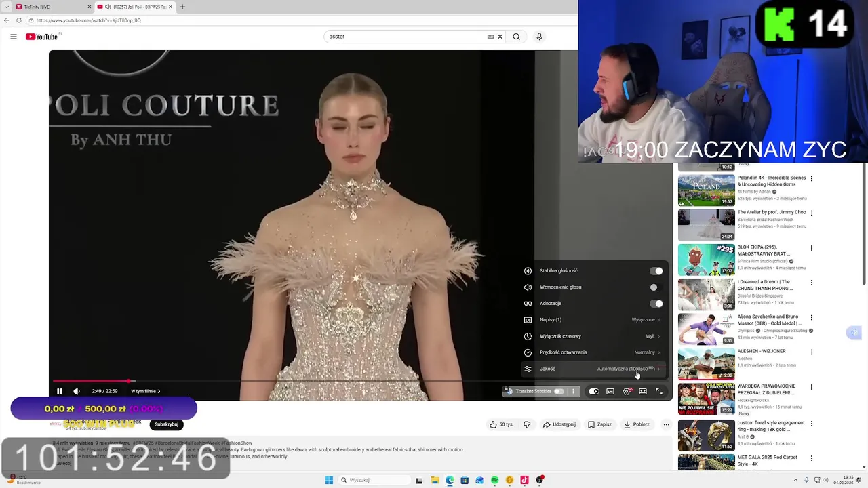Close settings via the player gear icon
Screen dimensions: 868x488
click(627, 391)
